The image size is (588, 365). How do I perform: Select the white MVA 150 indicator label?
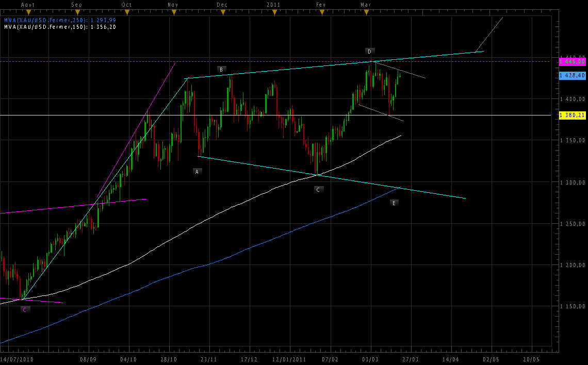pos(60,26)
